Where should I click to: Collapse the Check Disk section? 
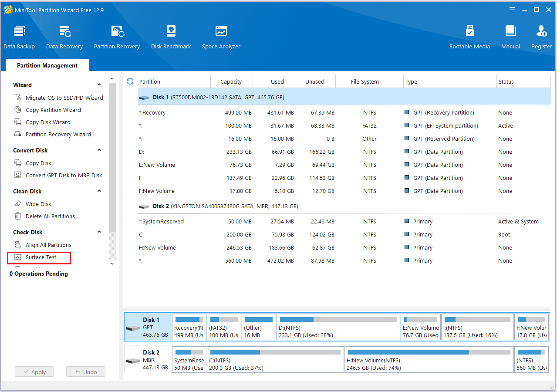(x=99, y=232)
